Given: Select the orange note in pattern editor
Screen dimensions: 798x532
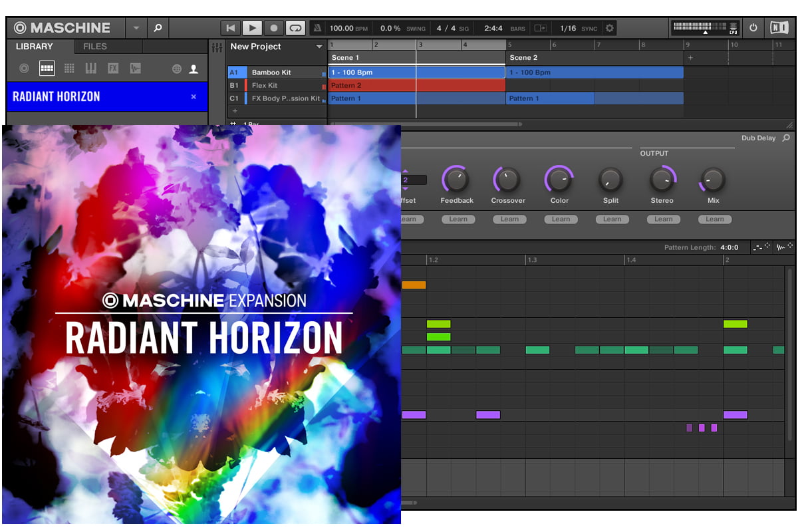Looking at the screenshot, I should pos(414,285).
